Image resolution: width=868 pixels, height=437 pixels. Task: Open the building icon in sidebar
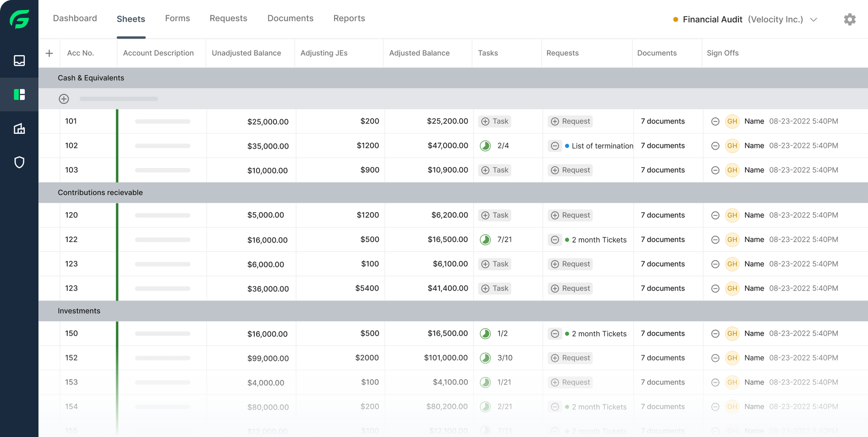click(20, 128)
